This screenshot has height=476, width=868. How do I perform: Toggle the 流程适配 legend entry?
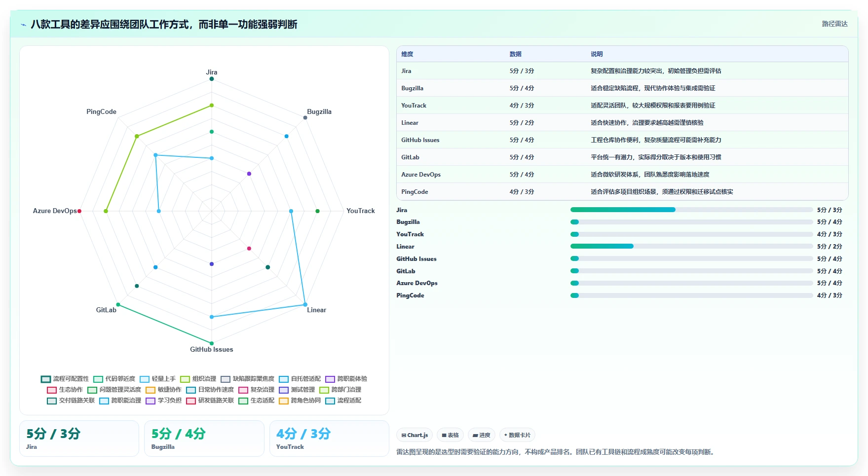343,401
